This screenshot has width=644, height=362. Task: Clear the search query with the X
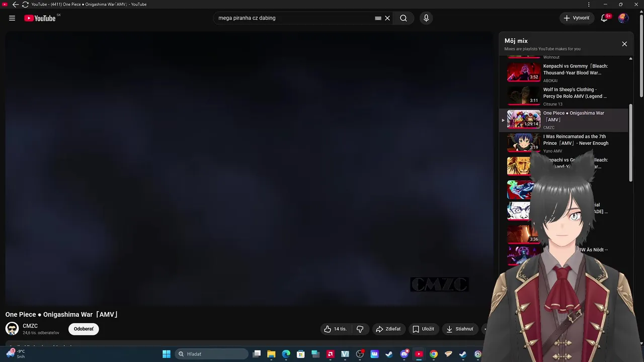point(387,18)
